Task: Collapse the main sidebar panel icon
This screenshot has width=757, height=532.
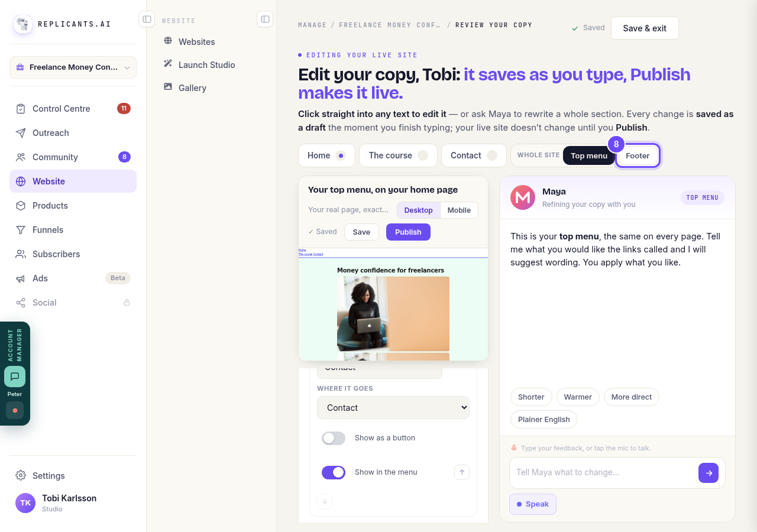Action: pyautogui.click(x=147, y=19)
